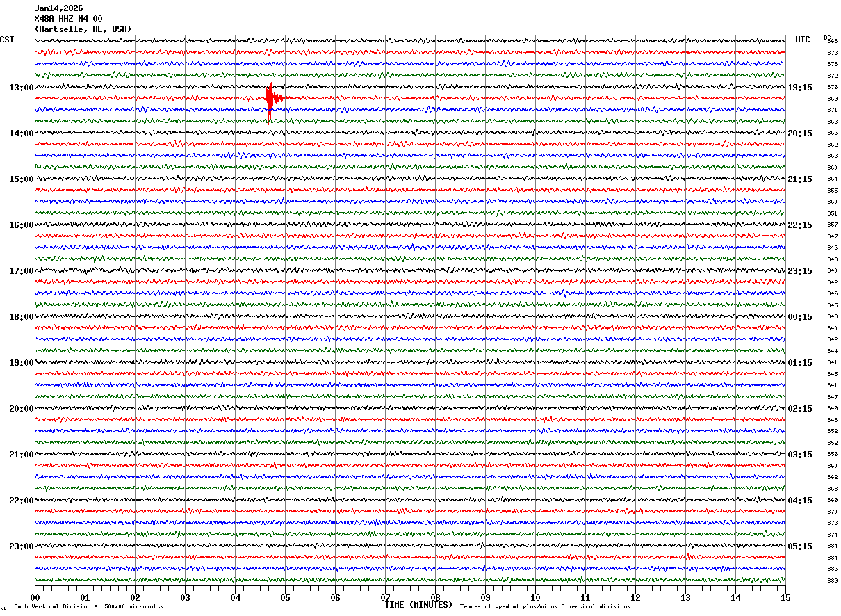Click the CST timezone label
The height and width of the screenshot is (616, 841).
tap(7, 40)
